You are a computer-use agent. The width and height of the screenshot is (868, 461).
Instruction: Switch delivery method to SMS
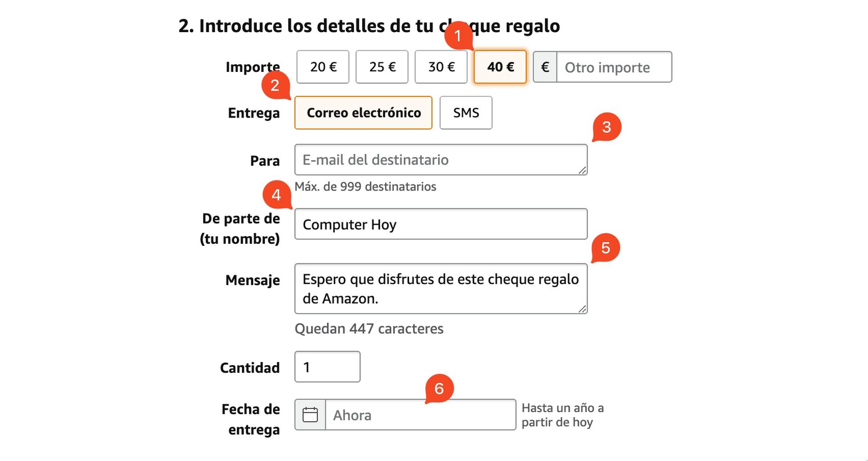pos(466,113)
